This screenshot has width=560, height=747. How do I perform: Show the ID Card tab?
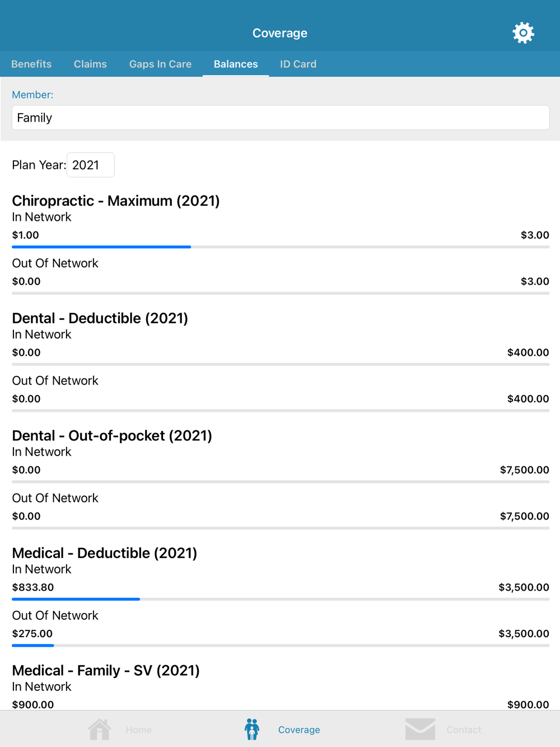[298, 64]
